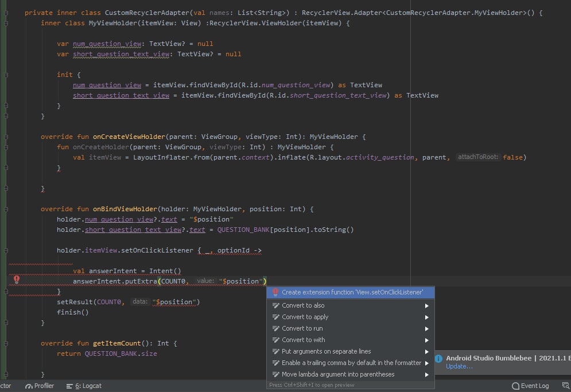Expand submenu arrow for Convert to run
The width and height of the screenshot is (571, 392).
[x=427, y=329]
